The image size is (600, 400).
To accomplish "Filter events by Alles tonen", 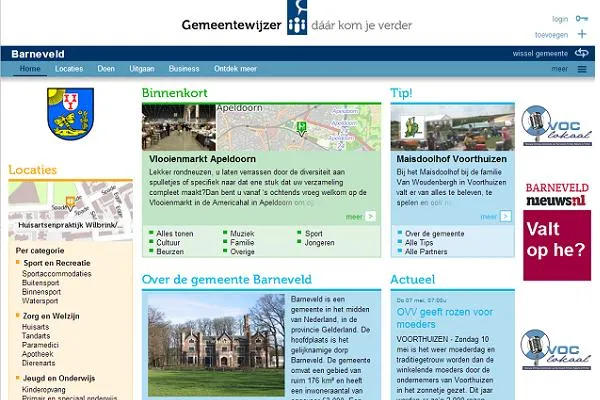I will point(174,233).
